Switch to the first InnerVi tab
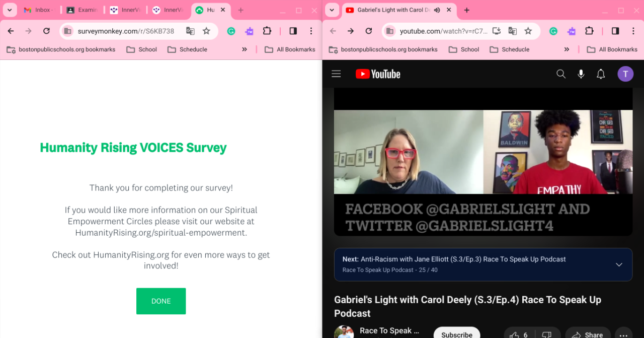 coord(125,10)
